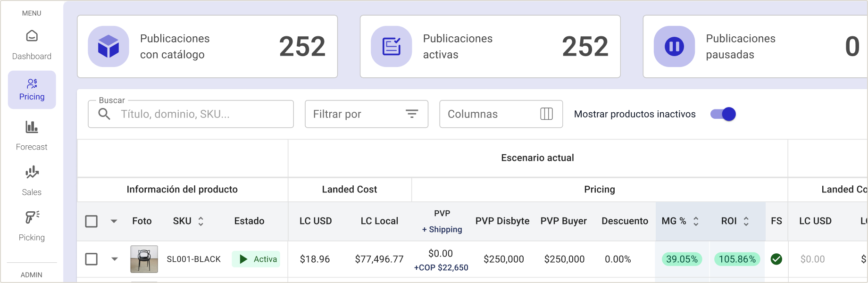This screenshot has width=868, height=283.
Task: Click the 0.00% discount cell
Action: (x=618, y=259)
